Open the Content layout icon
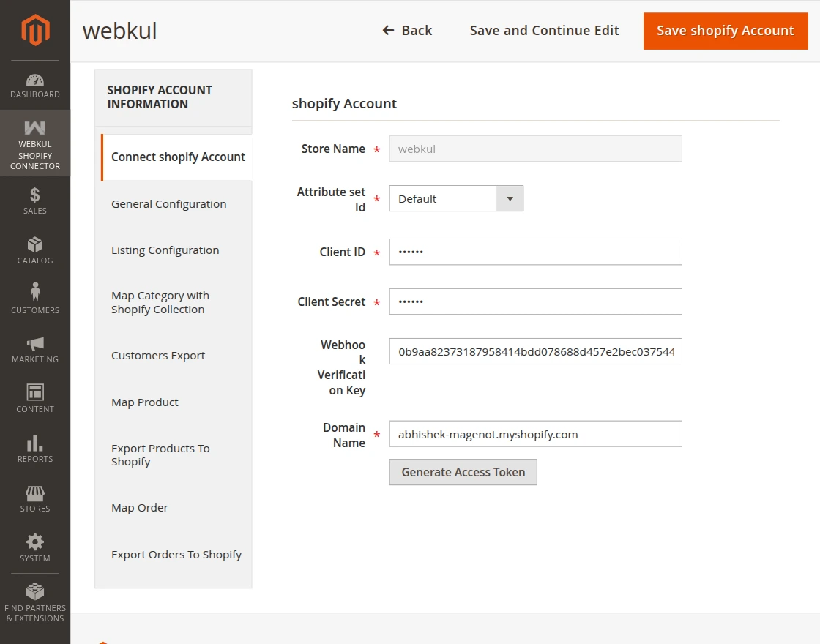The height and width of the screenshot is (644, 820). click(35, 392)
